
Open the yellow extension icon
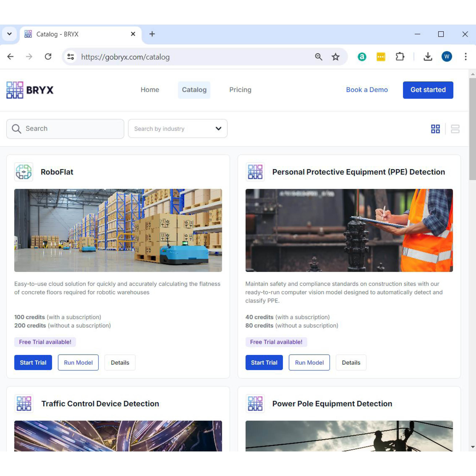tap(381, 57)
